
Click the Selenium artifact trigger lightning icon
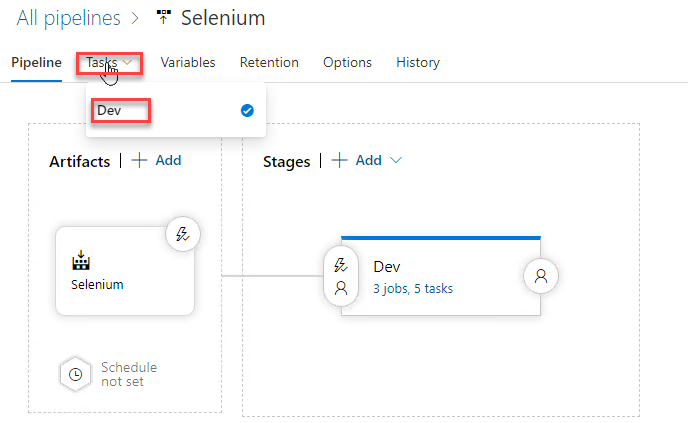183,234
